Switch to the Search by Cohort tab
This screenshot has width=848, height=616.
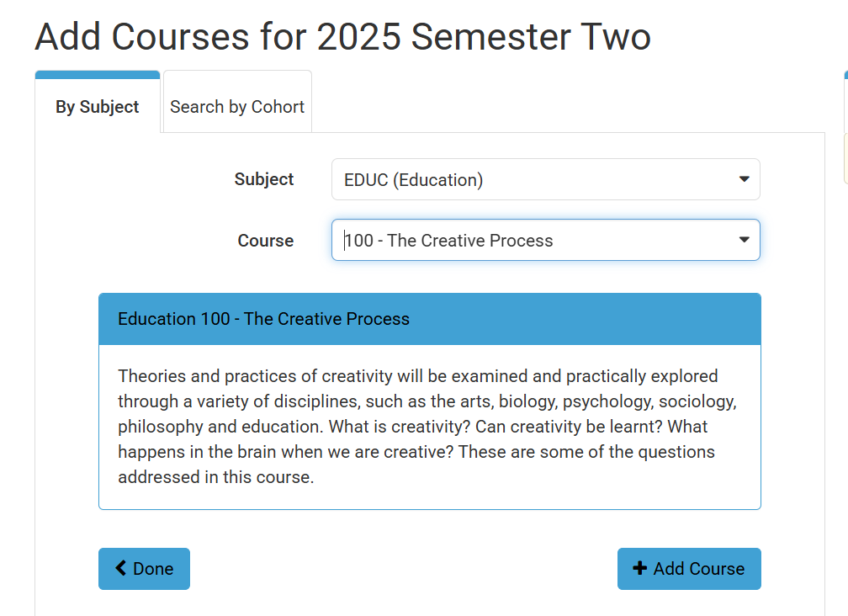coord(237,107)
